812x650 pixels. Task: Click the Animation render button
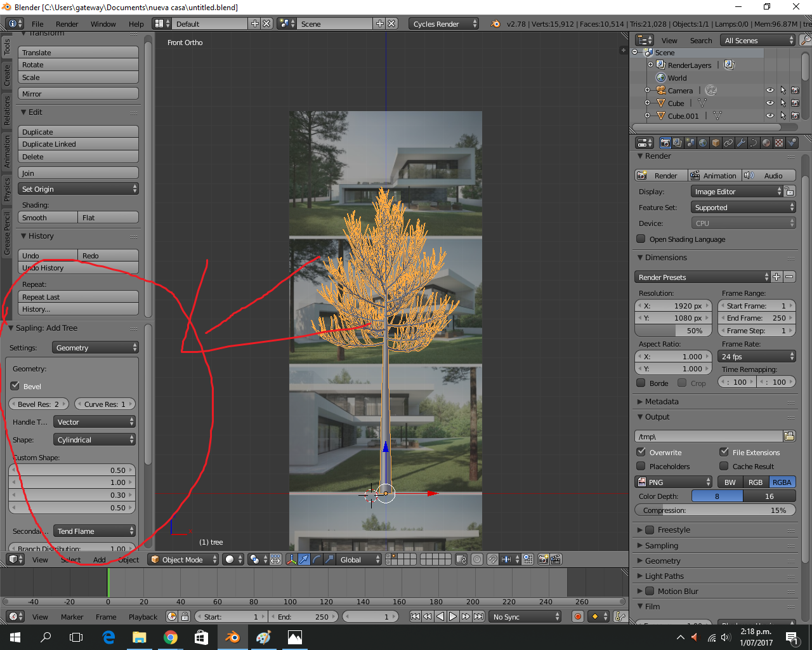tap(714, 175)
